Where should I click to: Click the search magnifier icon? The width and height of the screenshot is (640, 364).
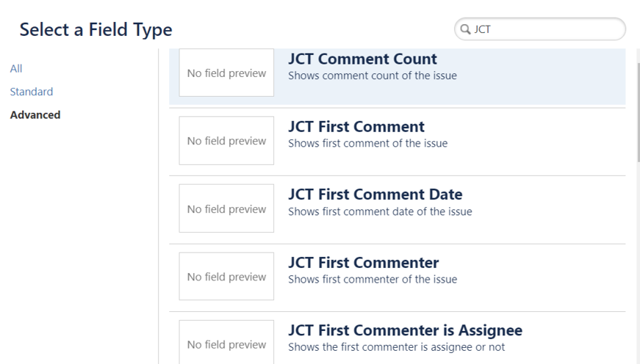(465, 30)
